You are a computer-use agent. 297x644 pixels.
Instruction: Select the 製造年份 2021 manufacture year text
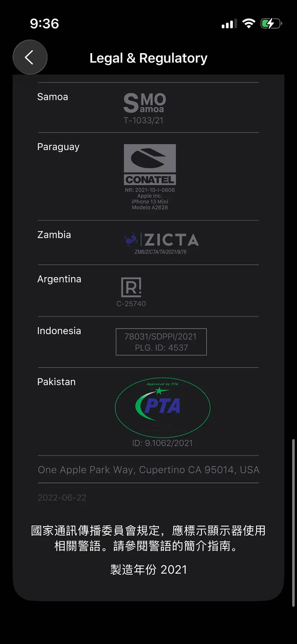tap(148, 569)
